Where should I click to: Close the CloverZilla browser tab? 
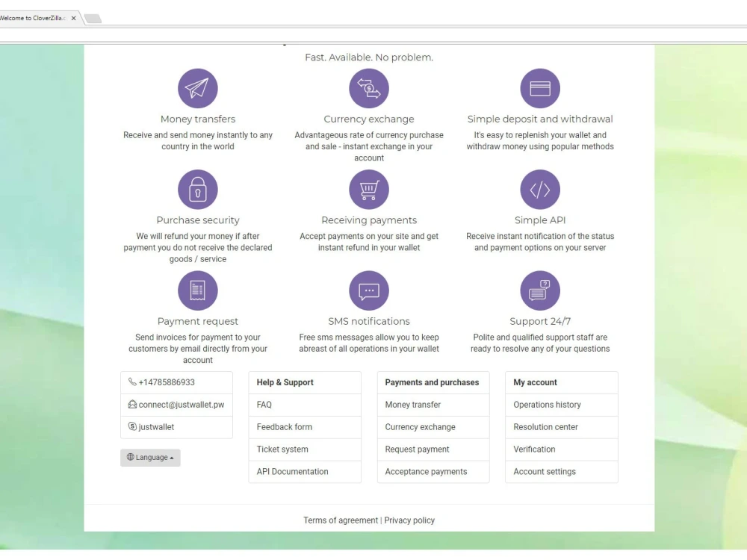pyautogui.click(x=73, y=18)
